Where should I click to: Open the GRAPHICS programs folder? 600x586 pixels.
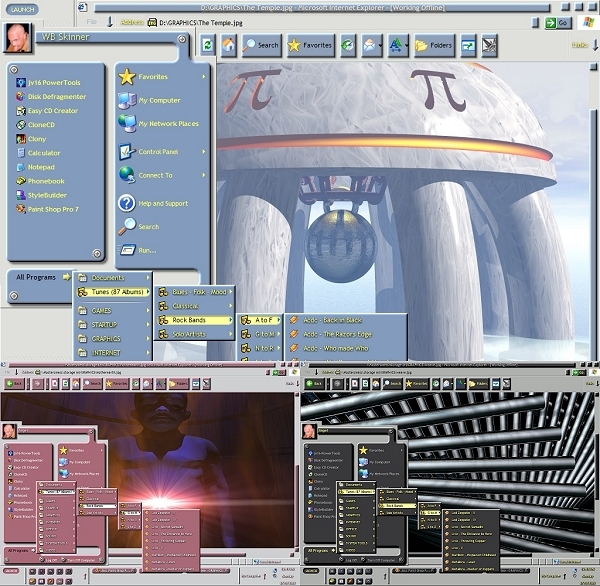click(113, 339)
